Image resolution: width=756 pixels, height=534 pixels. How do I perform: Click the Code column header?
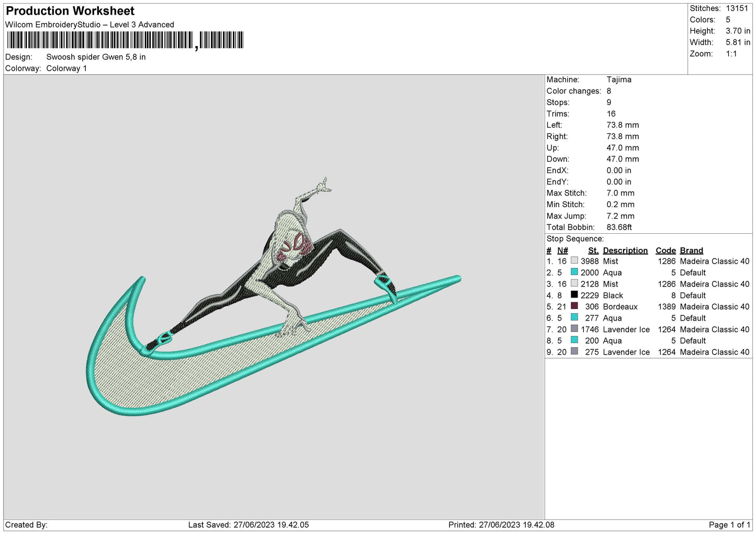(665, 251)
